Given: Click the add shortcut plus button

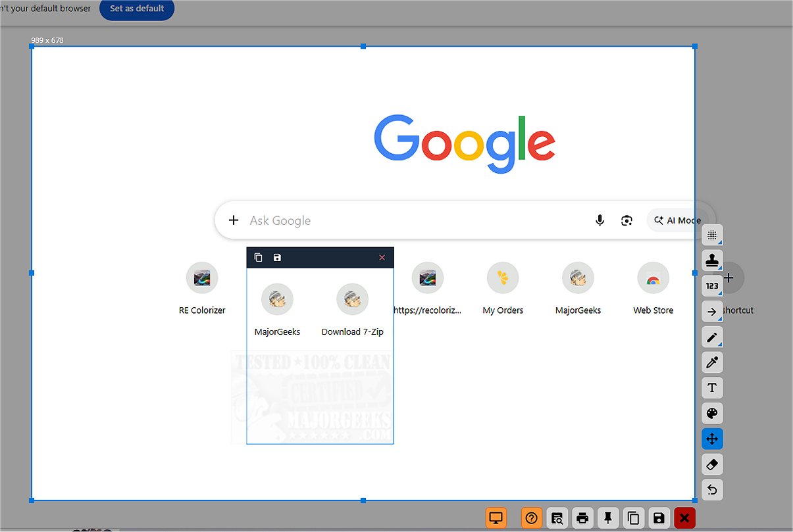Looking at the screenshot, I should (x=728, y=278).
